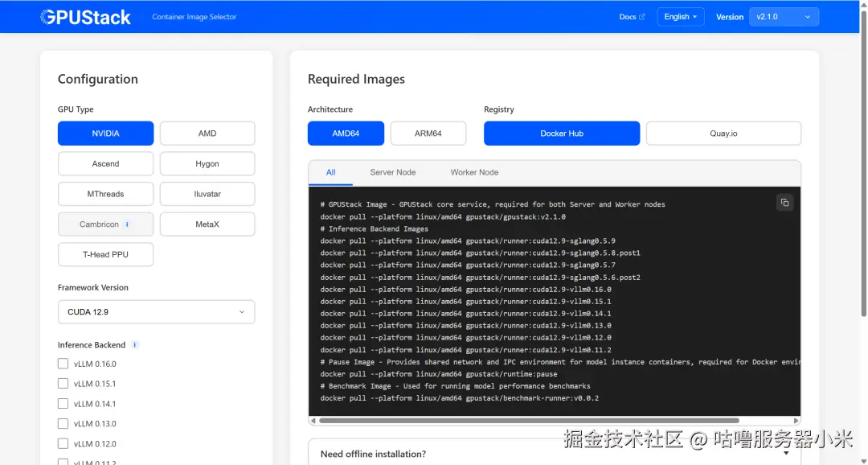
Task: Click the benchmark-runner:v0.0.2 pull command line
Action: (x=460, y=398)
